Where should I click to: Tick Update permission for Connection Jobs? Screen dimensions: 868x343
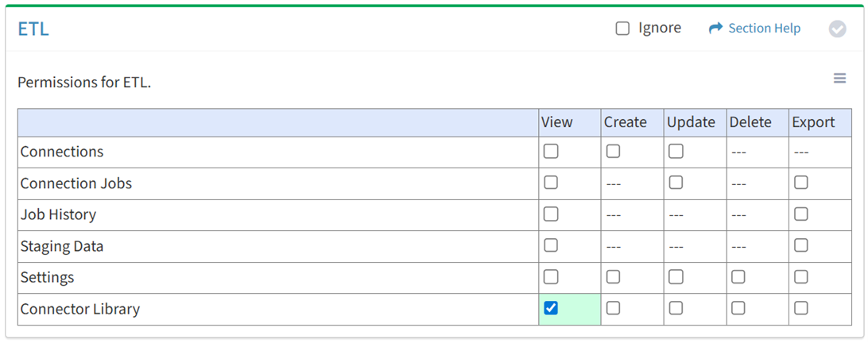pos(676,183)
